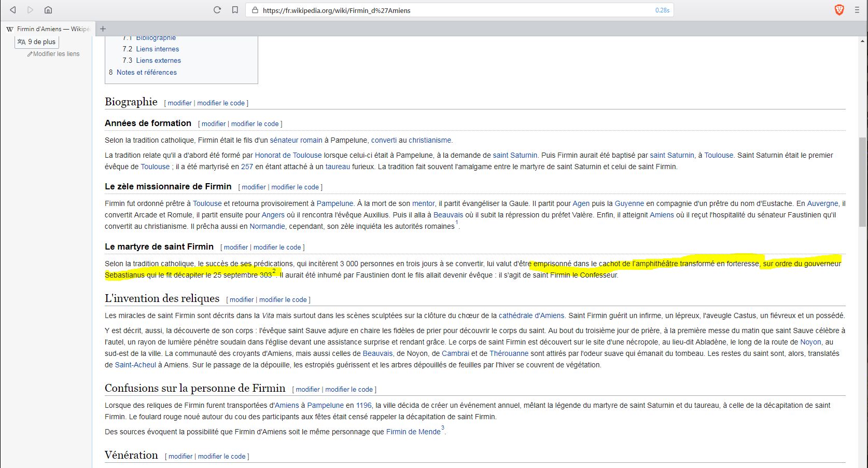The image size is (868, 468).
Task: Click the browser forward arrow
Action: 30,10
